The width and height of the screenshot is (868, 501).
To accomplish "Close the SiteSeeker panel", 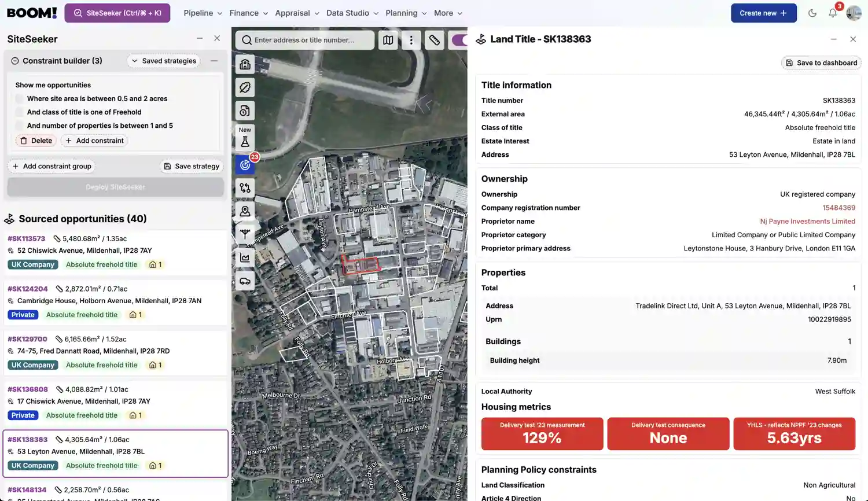I will (x=217, y=38).
